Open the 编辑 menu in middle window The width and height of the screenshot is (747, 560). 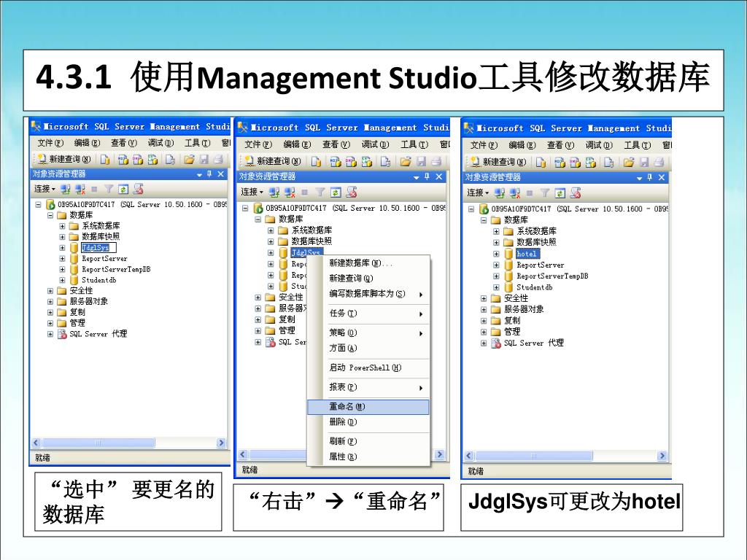coord(297,144)
